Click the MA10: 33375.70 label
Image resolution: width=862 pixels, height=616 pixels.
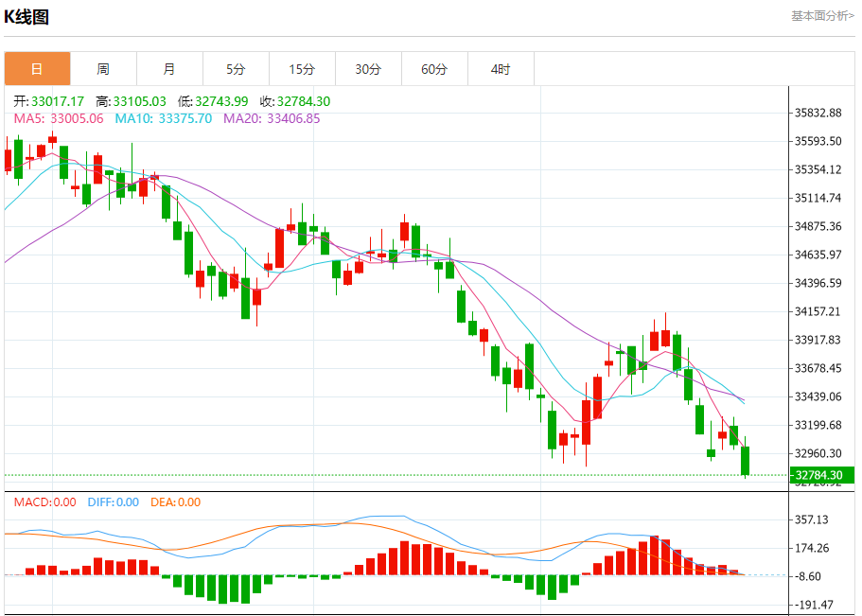(164, 118)
